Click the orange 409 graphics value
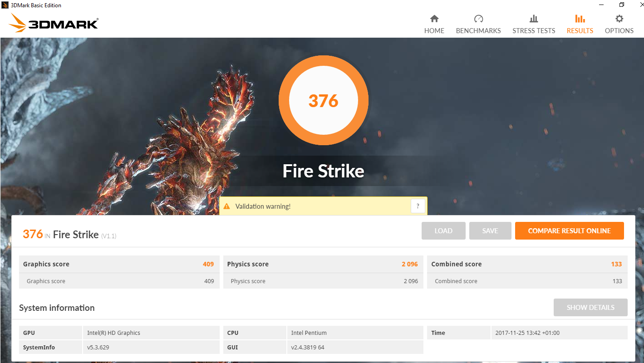The width and height of the screenshot is (644, 363). pyautogui.click(x=208, y=264)
